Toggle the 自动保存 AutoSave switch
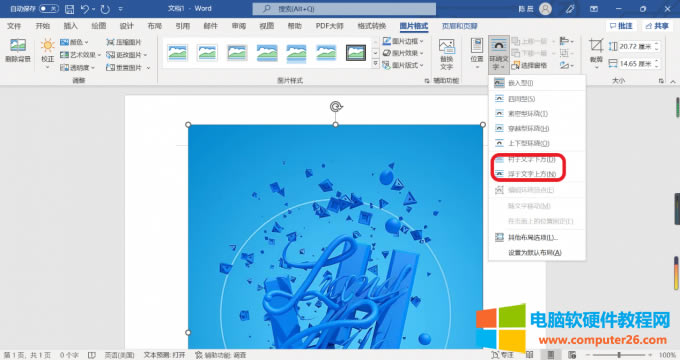Screen dimensions: 680x360 tap(49, 8)
